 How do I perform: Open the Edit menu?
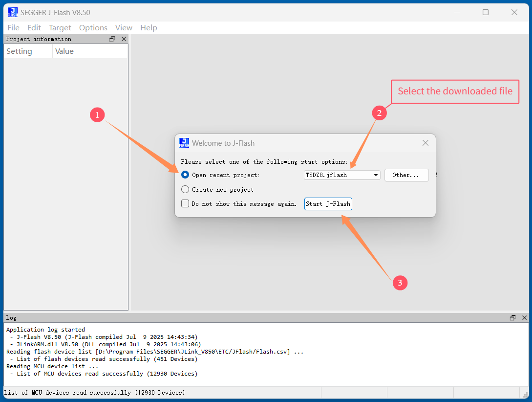(x=34, y=28)
